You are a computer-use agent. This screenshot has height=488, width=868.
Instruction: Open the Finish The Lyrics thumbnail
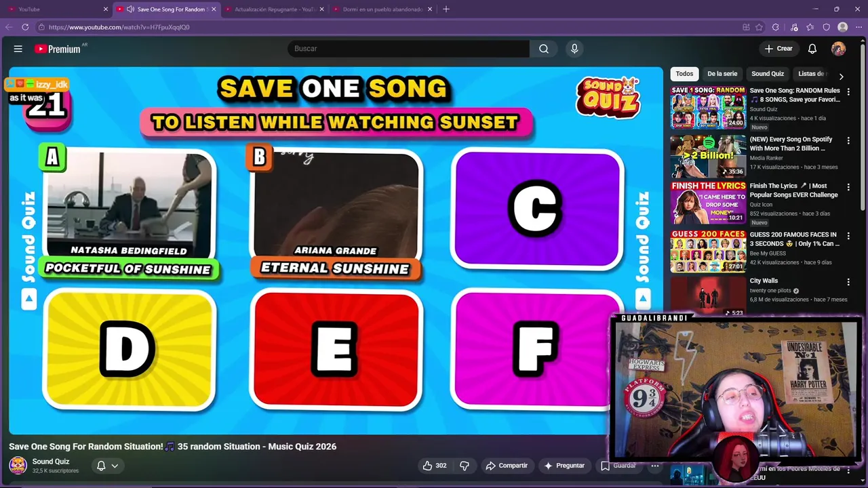tap(708, 203)
